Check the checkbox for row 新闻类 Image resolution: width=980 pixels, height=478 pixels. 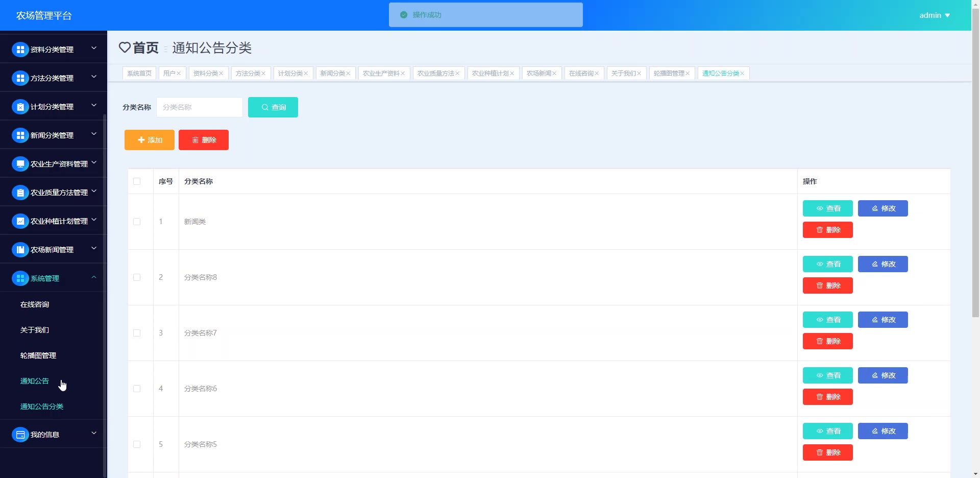coord(137,222)
